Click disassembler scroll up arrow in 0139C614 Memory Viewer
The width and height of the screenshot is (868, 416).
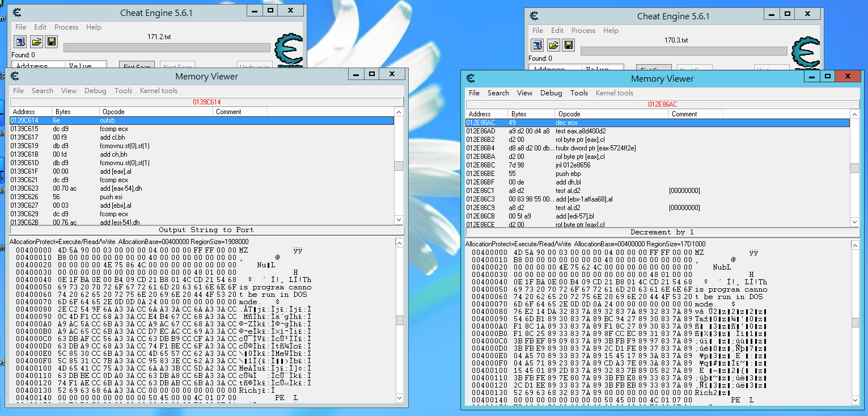399,112
